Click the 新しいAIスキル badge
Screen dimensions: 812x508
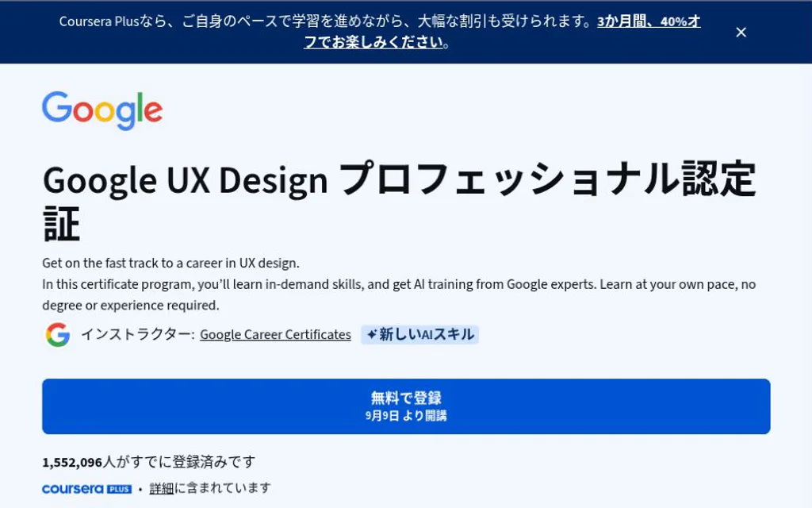420,334
